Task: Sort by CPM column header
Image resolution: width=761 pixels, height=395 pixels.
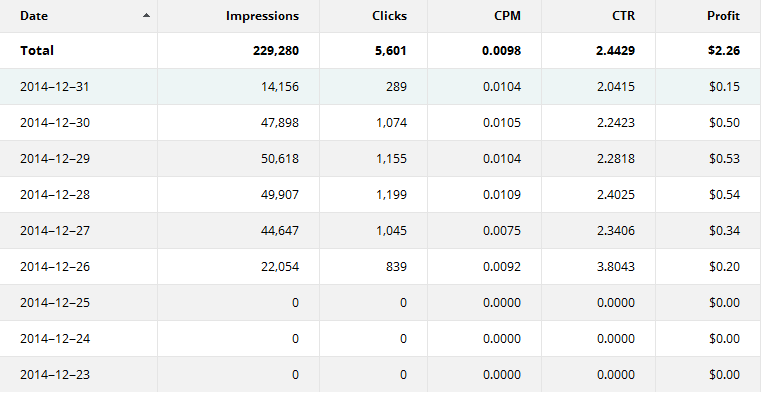Action: click(507, 16)
